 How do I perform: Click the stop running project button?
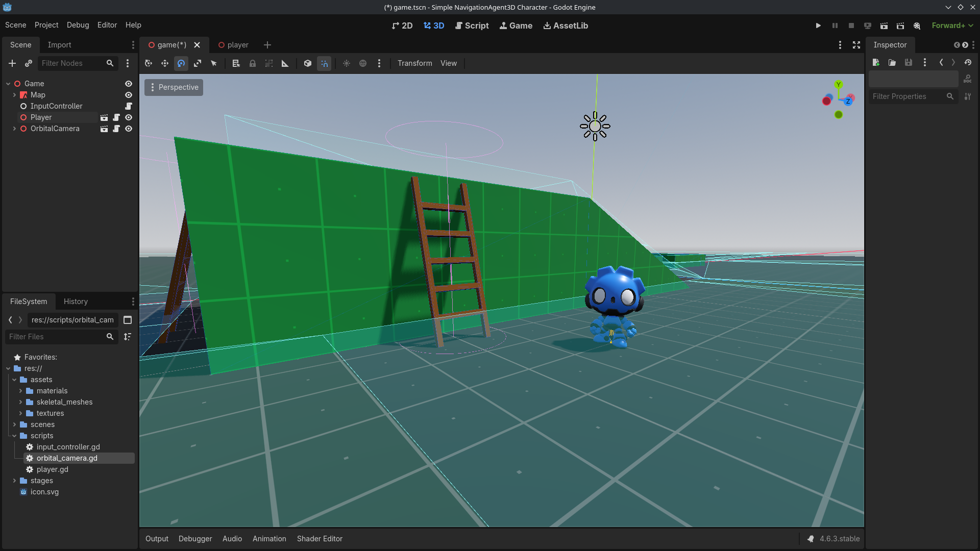coord(851,26)
